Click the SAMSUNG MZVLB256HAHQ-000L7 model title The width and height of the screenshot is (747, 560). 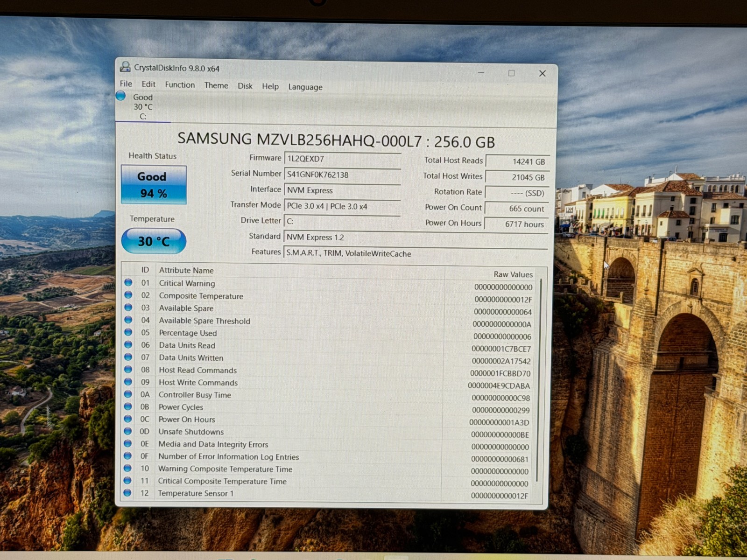(x=336, y=140)
